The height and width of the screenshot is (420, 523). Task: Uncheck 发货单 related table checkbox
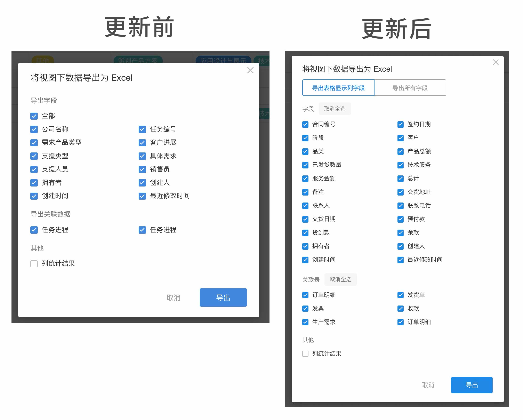click(401, 295)
